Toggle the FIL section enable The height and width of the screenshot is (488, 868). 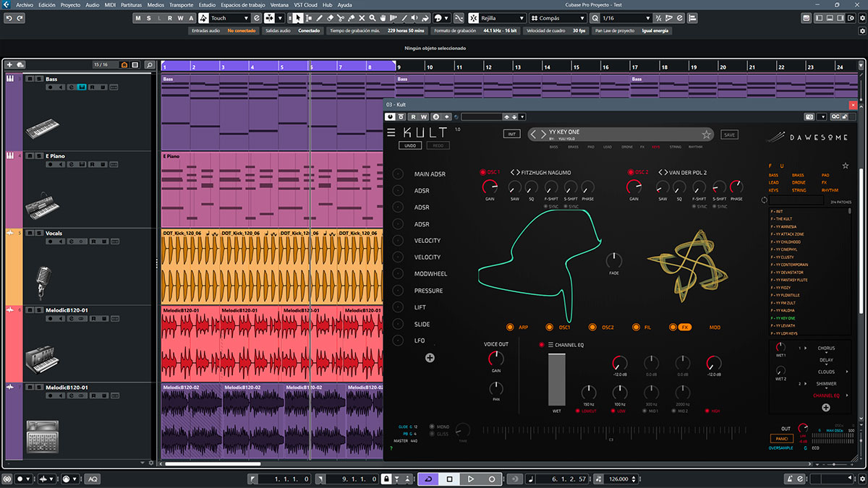point(636,328)
